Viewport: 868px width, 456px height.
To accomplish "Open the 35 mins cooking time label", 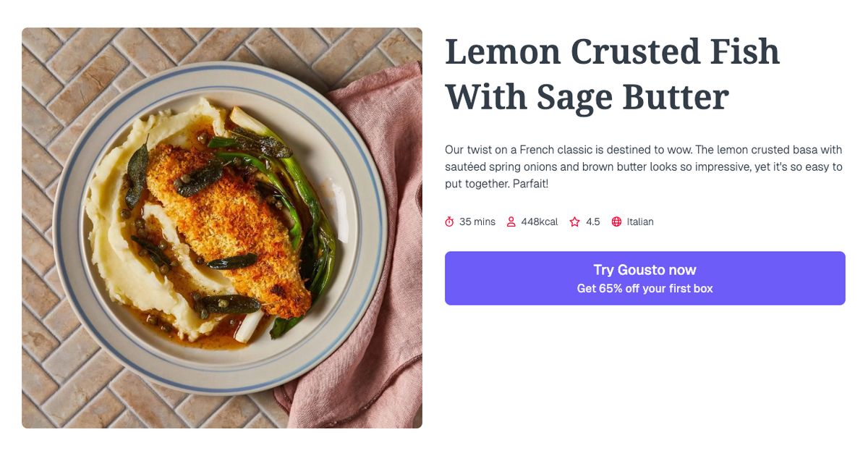I will (x=477, y=221).
